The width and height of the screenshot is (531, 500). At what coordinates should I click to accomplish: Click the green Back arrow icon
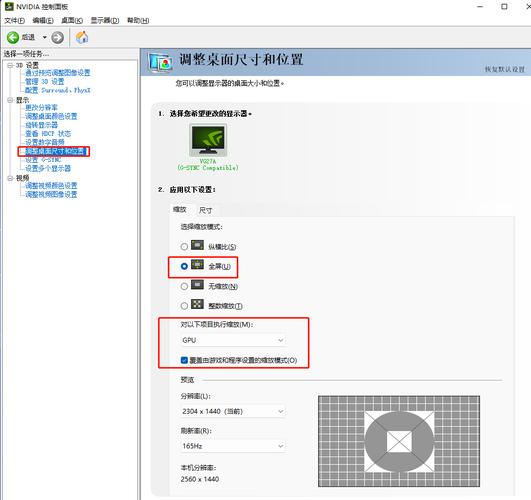point(13,37)
